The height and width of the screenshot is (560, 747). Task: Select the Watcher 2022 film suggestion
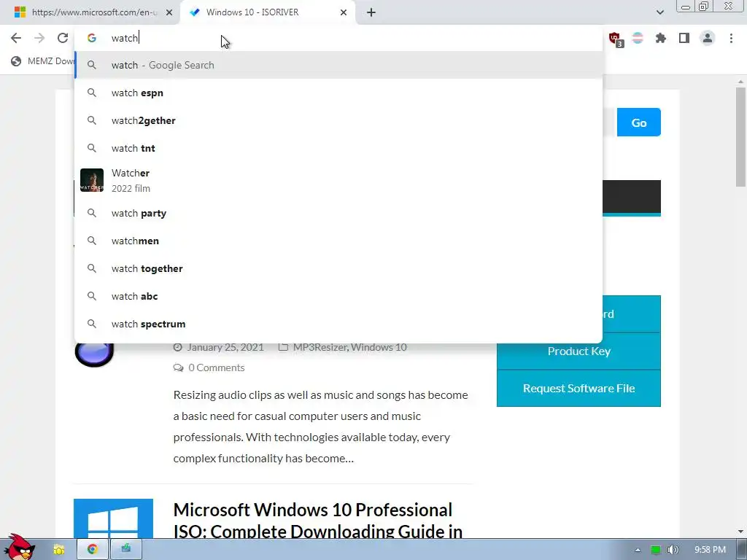(338, 181)
